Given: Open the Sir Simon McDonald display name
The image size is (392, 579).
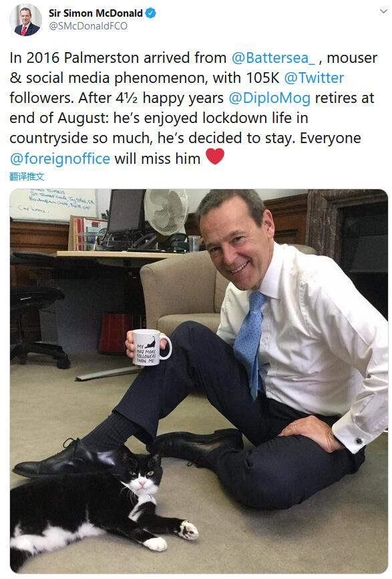Looking at the screenshot, I should tap(95, 13).
